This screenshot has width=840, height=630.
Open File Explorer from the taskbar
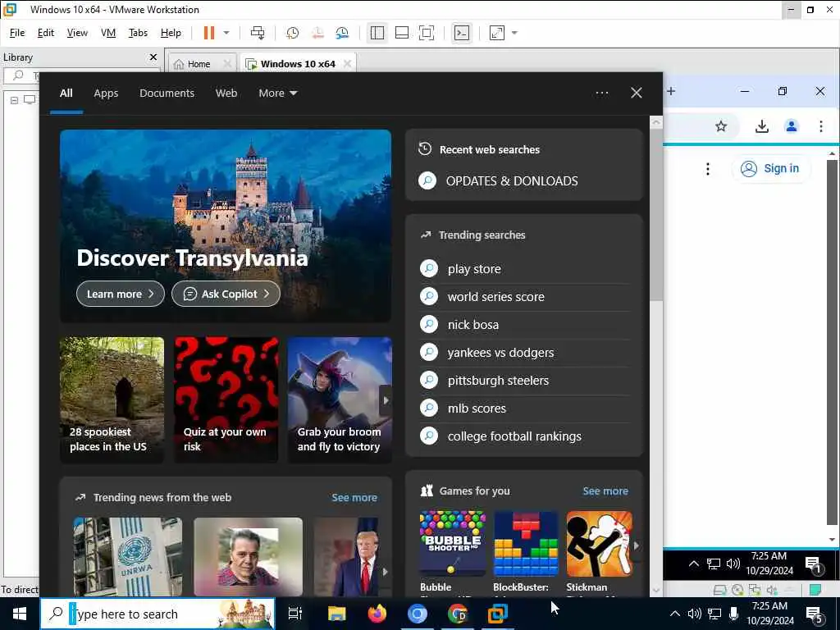point(337,614)
